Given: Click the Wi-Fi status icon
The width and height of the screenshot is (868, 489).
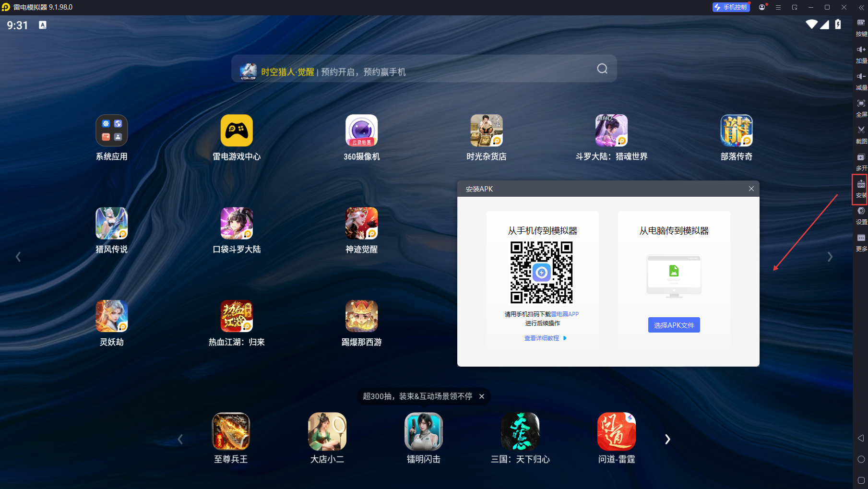Looking at the screenshot, I should tap(811, 24).
